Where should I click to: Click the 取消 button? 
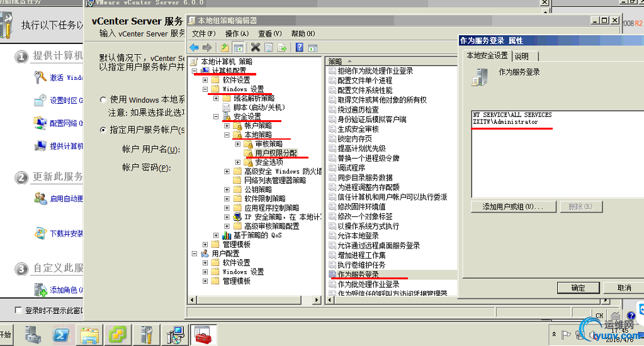click(x=624, y=288)
